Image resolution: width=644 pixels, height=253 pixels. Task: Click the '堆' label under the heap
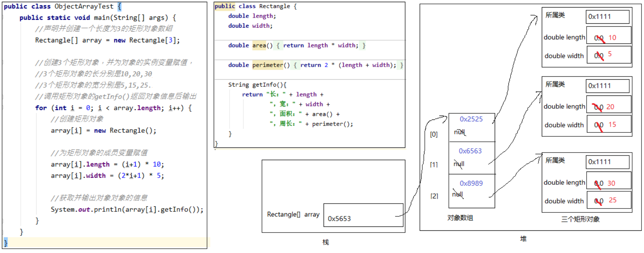(x=523, y=239)
